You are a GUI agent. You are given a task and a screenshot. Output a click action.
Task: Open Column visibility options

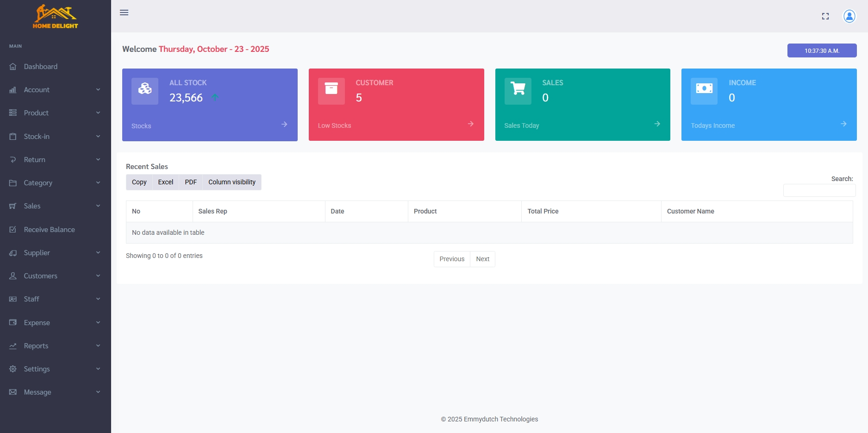pos(232,182)
